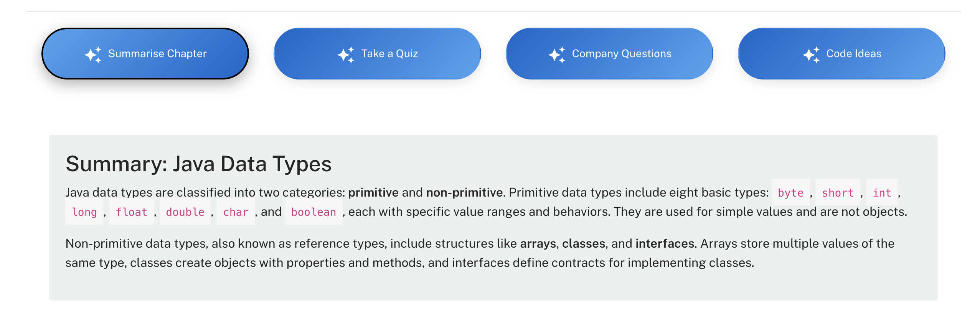Open the Company Questions button text
Screen dimensions: 980x321
pos(621,54)
